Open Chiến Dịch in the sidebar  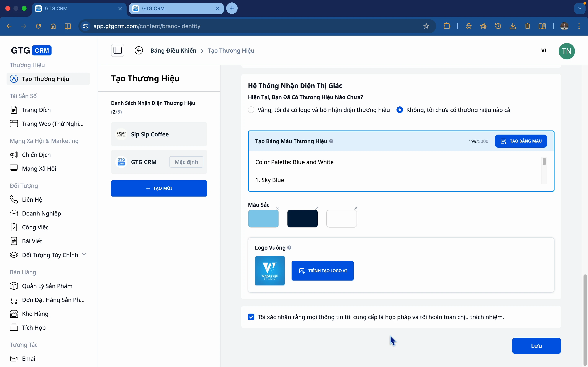[36, 155]
